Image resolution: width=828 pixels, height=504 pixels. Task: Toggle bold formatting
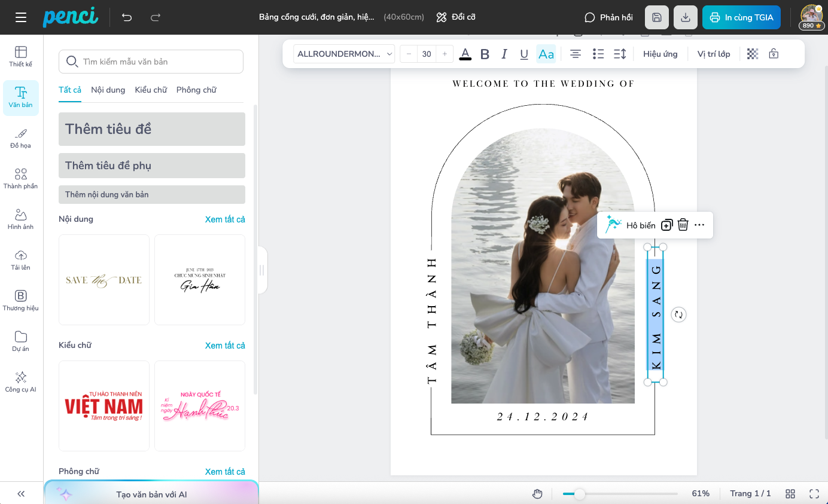pyautogui.click(x=485, y=54)
